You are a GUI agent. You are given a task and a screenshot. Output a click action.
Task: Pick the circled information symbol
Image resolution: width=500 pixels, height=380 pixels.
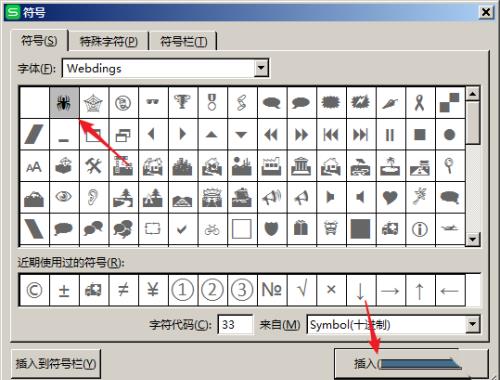click(420, 229)
